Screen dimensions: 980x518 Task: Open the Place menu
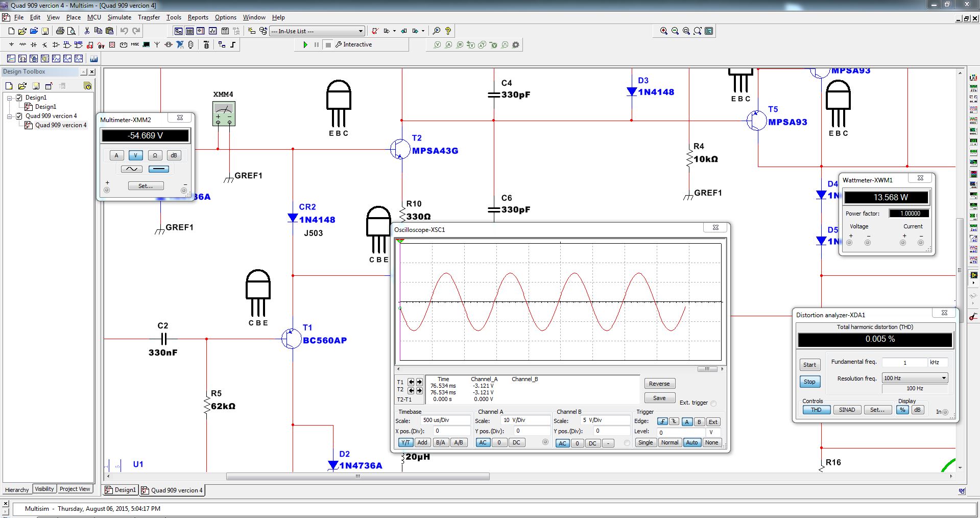click(74, 17)
